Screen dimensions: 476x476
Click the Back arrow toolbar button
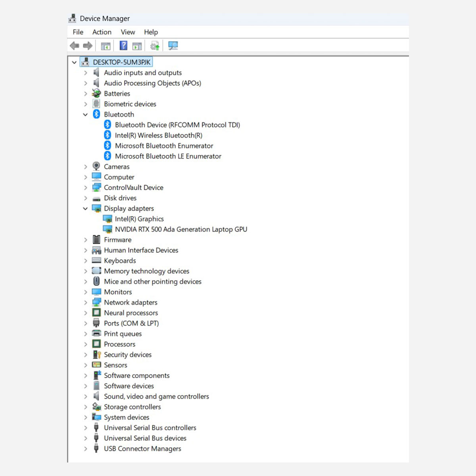point(74,46)
